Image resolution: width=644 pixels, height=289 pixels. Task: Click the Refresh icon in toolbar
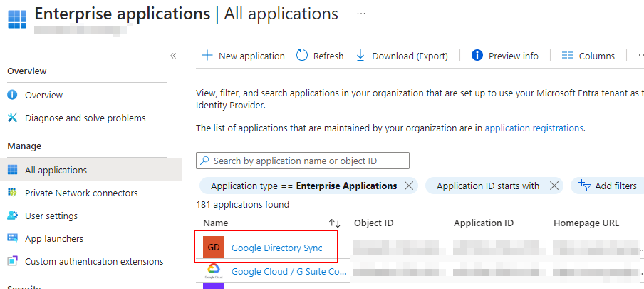[x=302, y=56]
